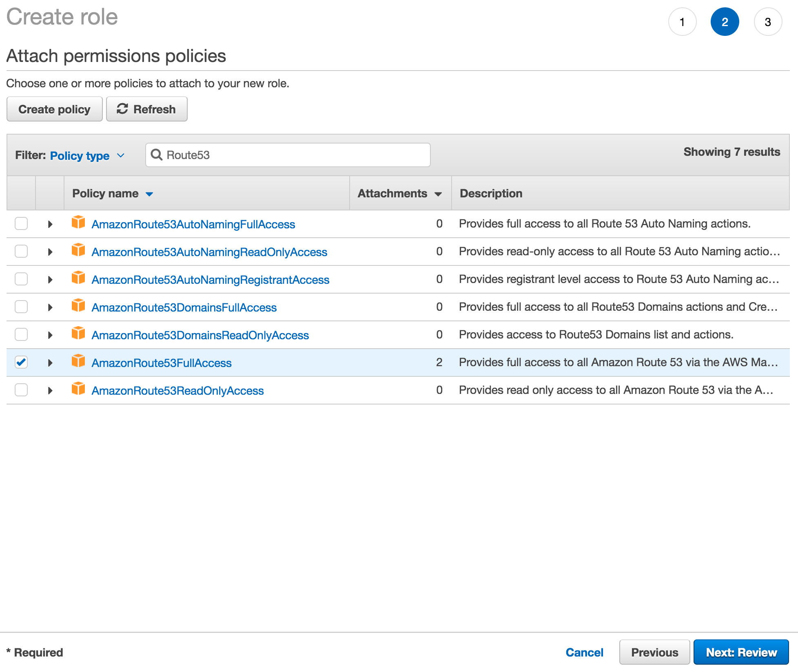Screen dimensions: 798x672
Task: Expand the AmazonRoute53FullAccess row details
Action: tap(50, 363)
